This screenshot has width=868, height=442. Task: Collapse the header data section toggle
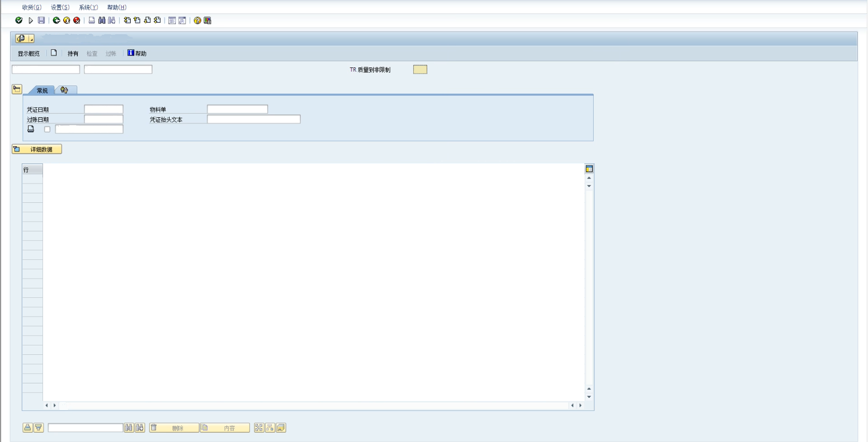[17, 89]
